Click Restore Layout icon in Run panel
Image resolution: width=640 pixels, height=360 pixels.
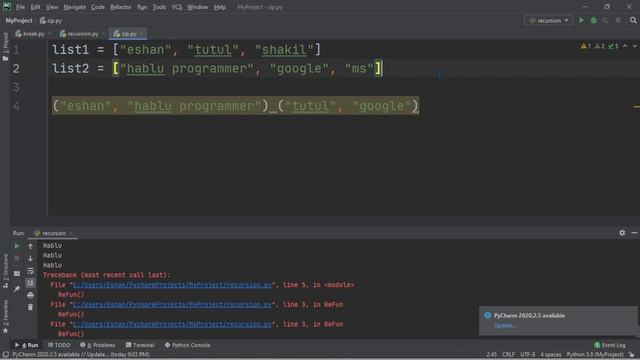coord(17,273)
